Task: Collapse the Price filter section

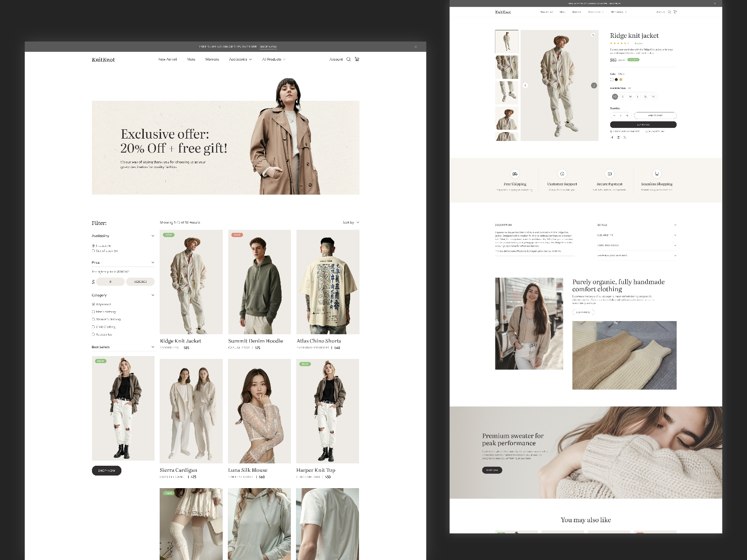Action: [153, 263]
